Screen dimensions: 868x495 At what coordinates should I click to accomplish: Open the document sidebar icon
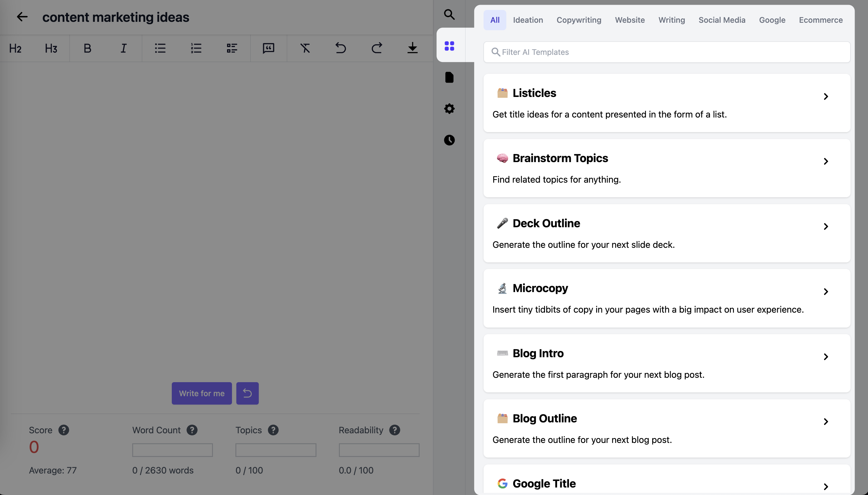point(449,77)
